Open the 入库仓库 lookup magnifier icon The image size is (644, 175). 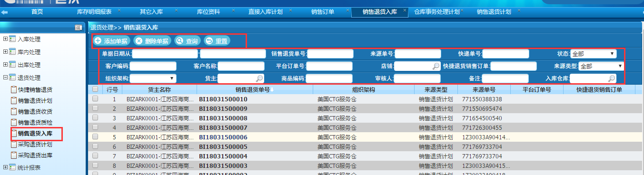612,78
